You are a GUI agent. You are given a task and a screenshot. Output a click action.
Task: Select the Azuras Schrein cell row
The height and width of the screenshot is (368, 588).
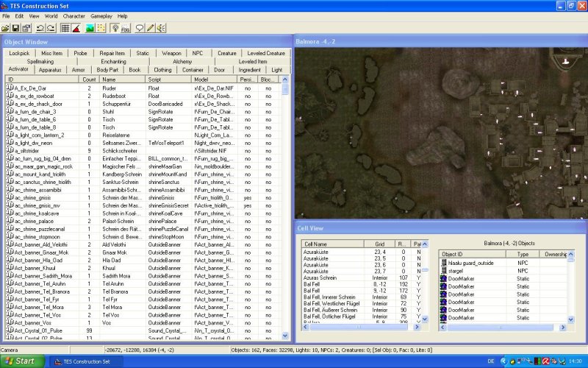click(320, 277)
